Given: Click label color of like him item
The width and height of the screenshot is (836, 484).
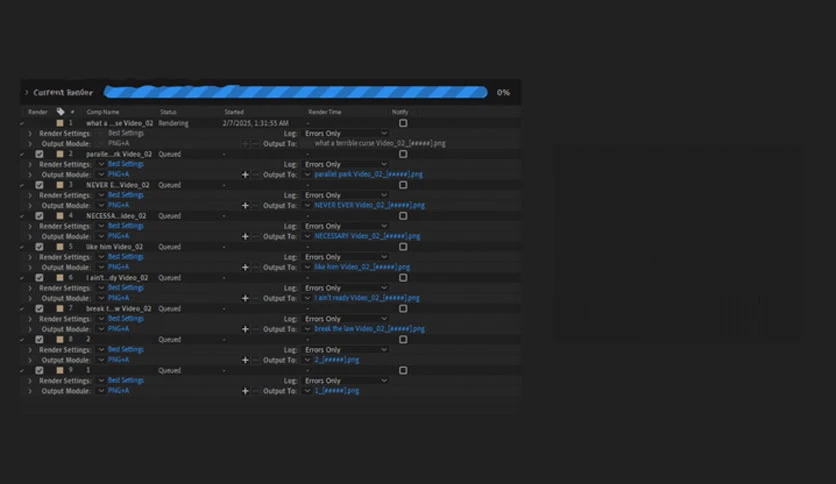Looking at the screenshot, I should [x=60, y=247].
